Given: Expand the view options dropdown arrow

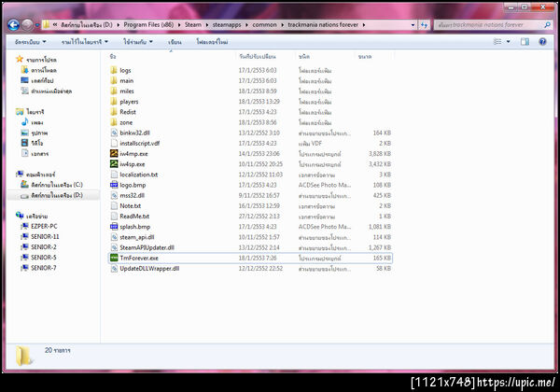Looking at the screenshot, I should click(509, 42).
